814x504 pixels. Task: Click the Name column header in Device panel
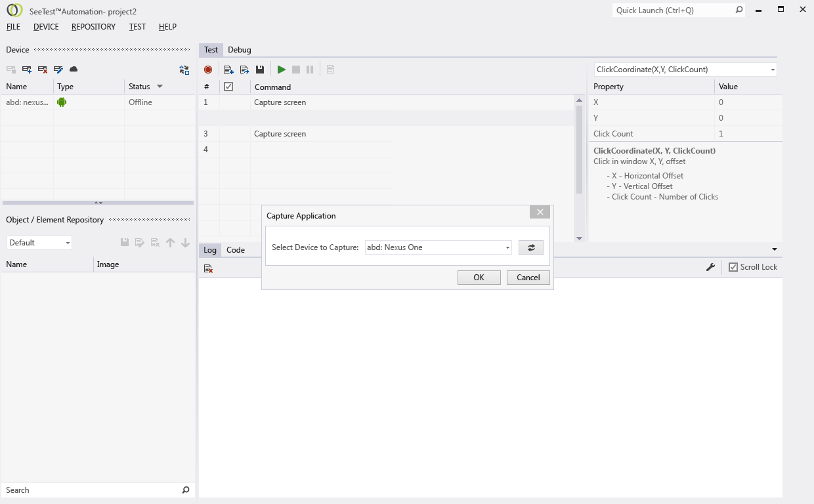[27, 87]
